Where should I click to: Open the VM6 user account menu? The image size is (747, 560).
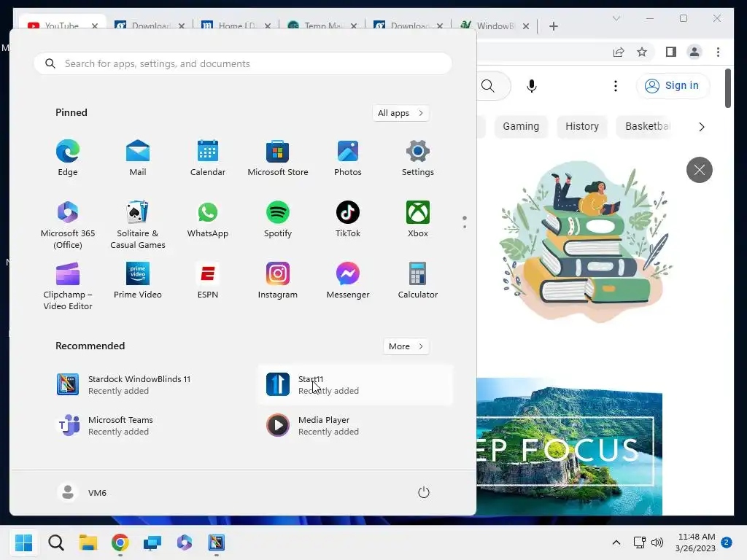point(82,492)
